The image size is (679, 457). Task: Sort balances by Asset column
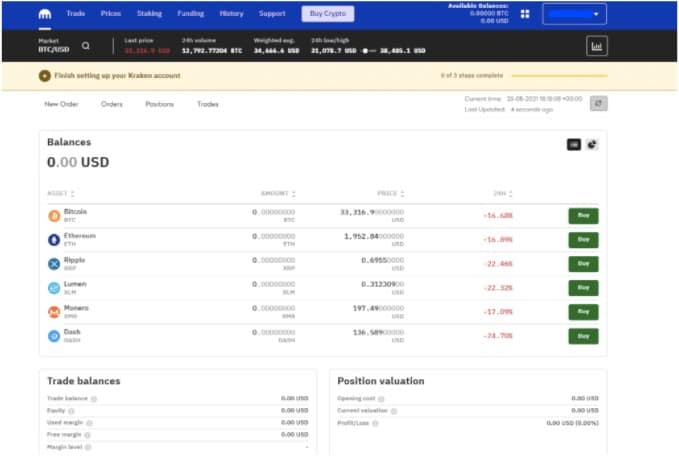coord(61,193)
